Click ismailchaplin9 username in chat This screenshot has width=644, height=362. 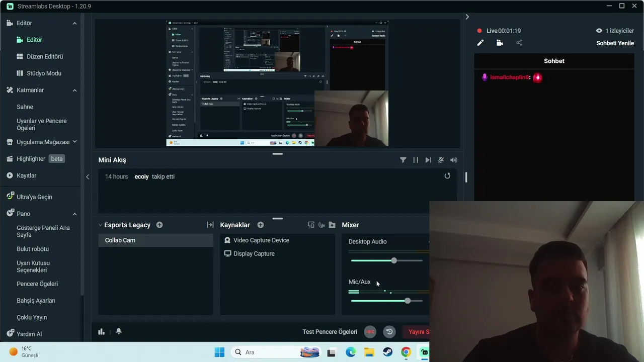(509, 77)
